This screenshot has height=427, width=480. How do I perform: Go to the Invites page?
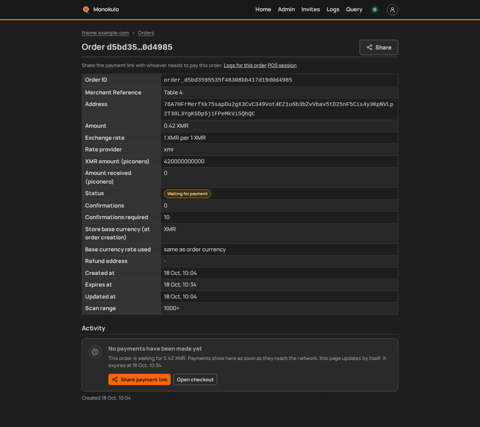pos(311,9)
